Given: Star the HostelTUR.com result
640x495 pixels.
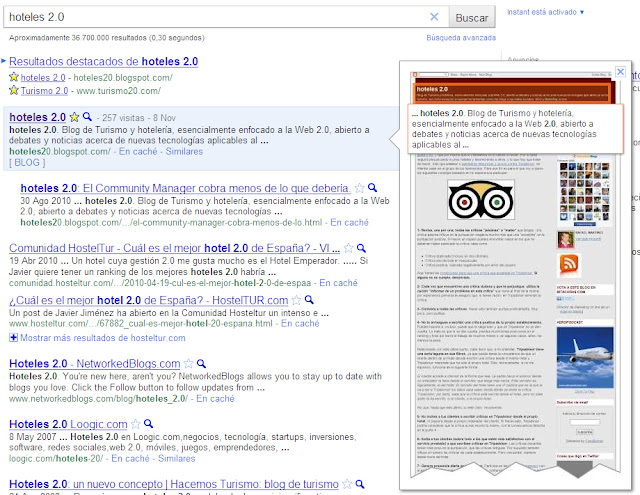Looking at the screenshot, I should pyautogui.click(x=296, y=300).
